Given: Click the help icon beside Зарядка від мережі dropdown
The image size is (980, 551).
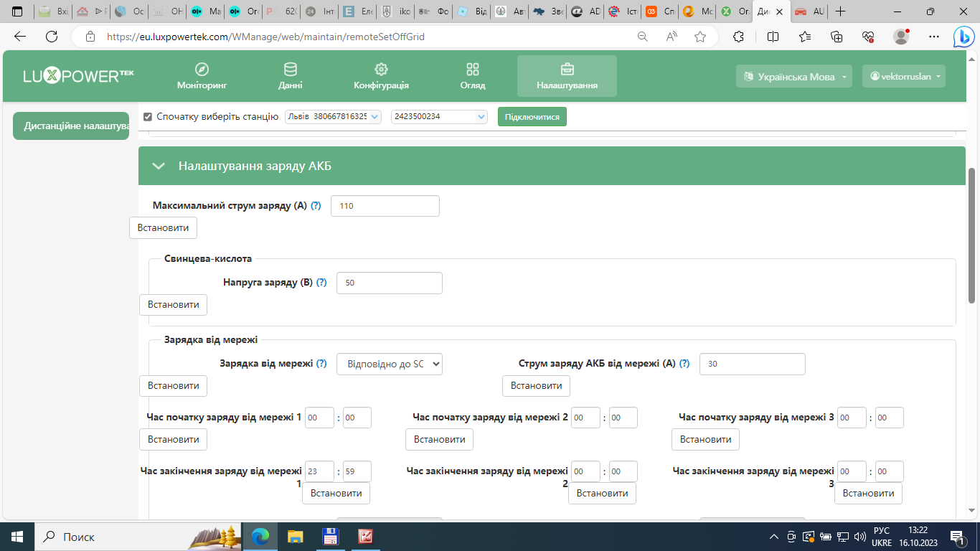Looking at the screenshot, I should (321, 364).
